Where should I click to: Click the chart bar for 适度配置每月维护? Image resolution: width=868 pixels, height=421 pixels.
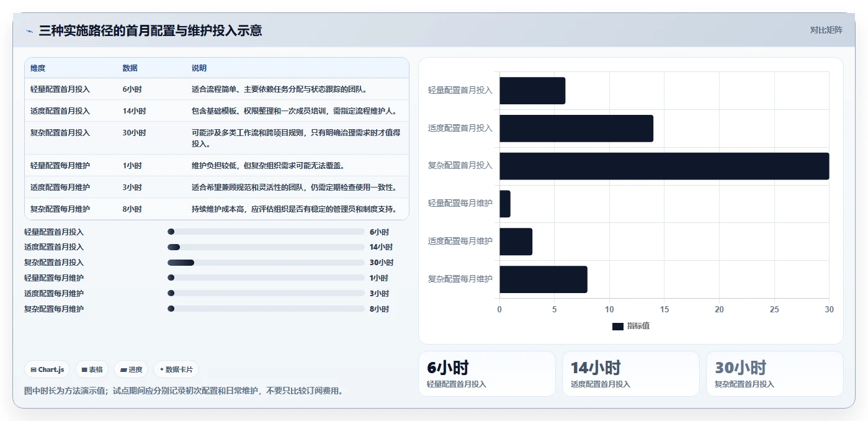coord(516,242)
